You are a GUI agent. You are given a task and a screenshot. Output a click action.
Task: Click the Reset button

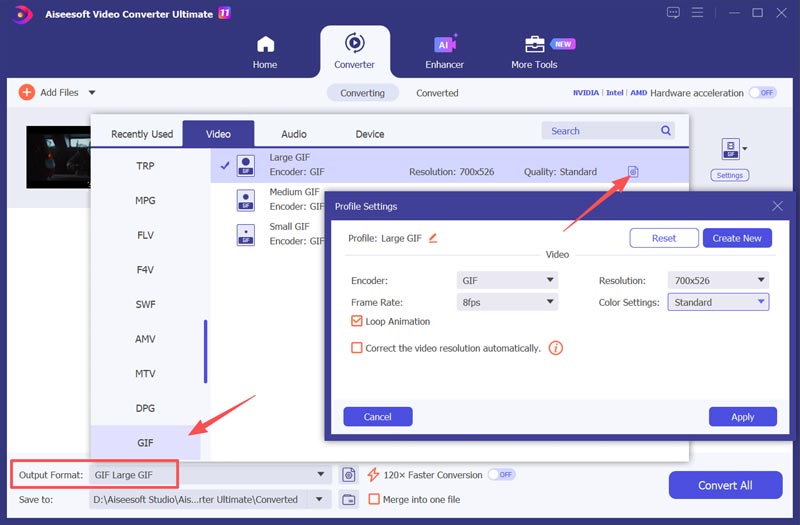pos(664,238)
